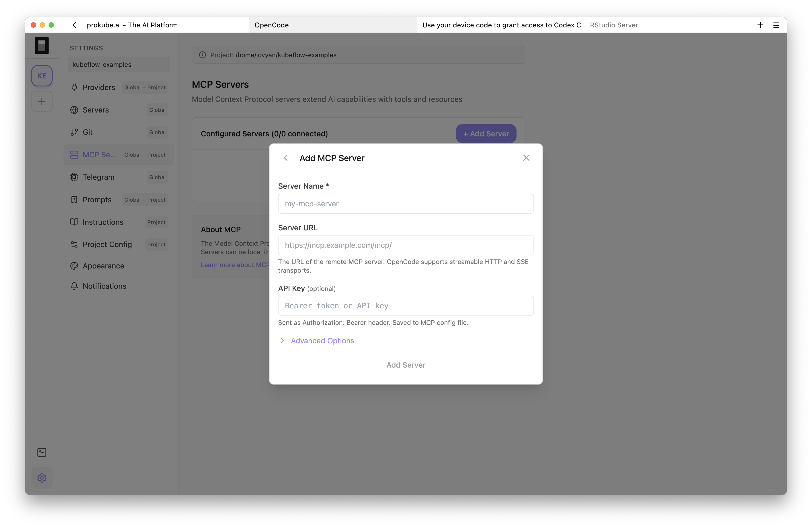The height and width of the screenshot is (528, 812).
Task: Open the hamburger menu in title bar
Action: [776, 25]
